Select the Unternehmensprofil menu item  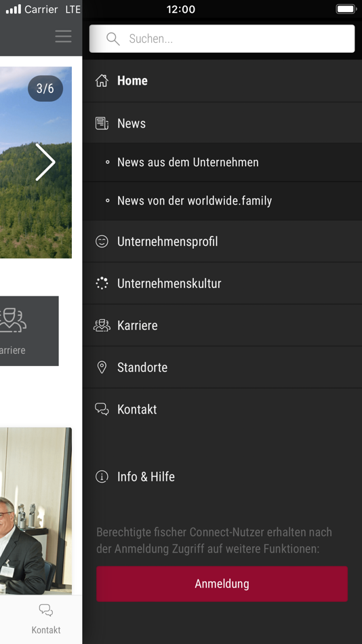point(222,241)
